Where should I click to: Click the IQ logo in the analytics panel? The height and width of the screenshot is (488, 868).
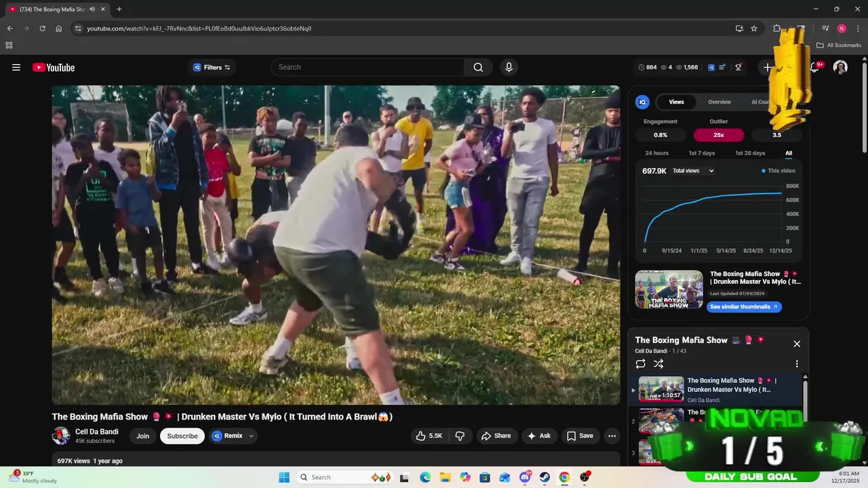point(642,102)
